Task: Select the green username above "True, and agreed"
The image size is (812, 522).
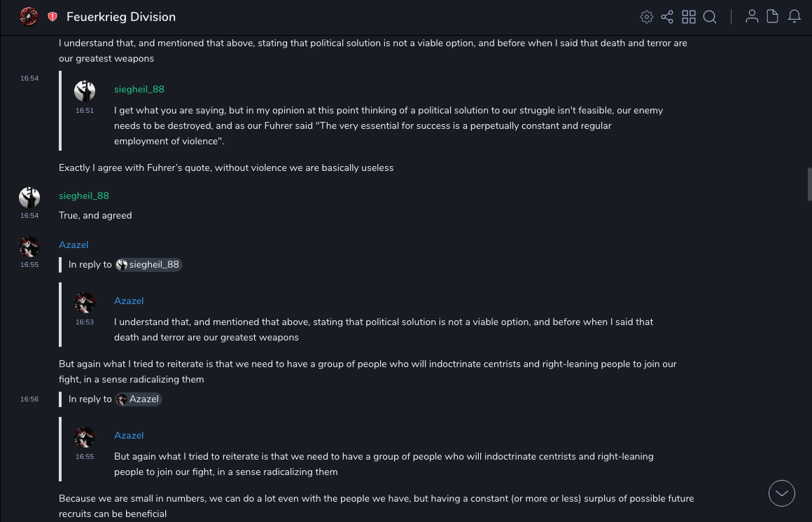Action: 84,195
